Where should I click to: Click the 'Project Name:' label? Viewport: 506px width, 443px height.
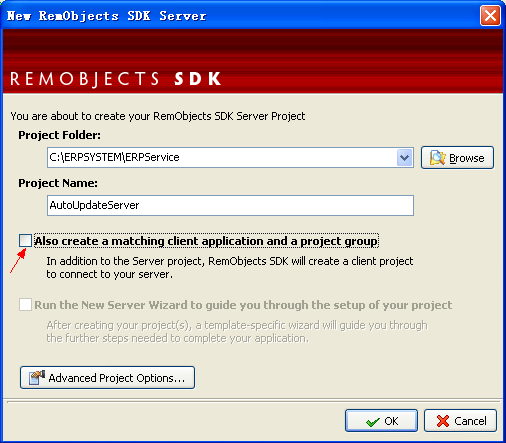coord(58,183)
